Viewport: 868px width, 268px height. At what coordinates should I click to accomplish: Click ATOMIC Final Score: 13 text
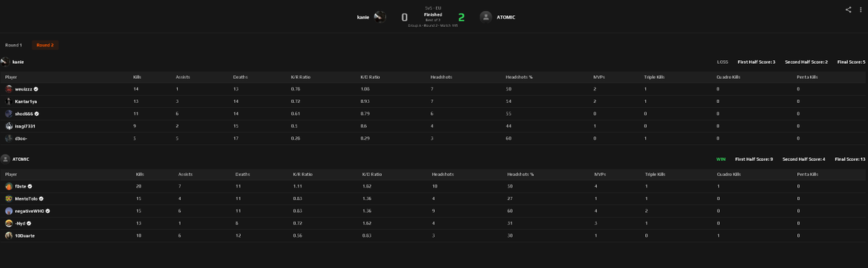pos(850,159)
